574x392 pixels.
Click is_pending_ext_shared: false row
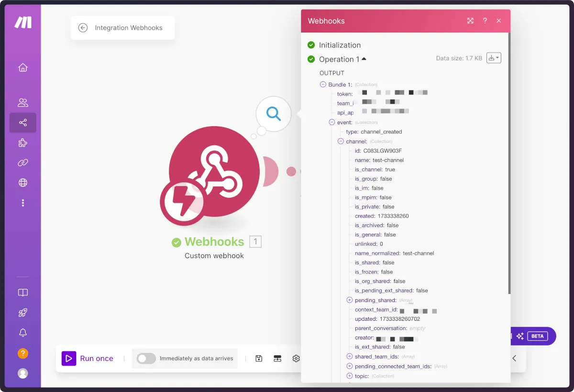391,291
